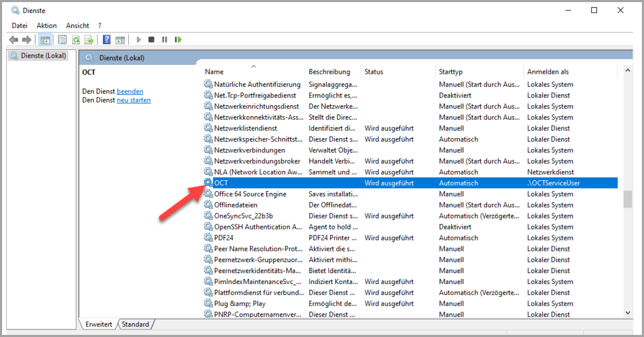Click the Back arrow in toolbar
Viewport: 644px width, 337px height.
click(x=14, y=40)
